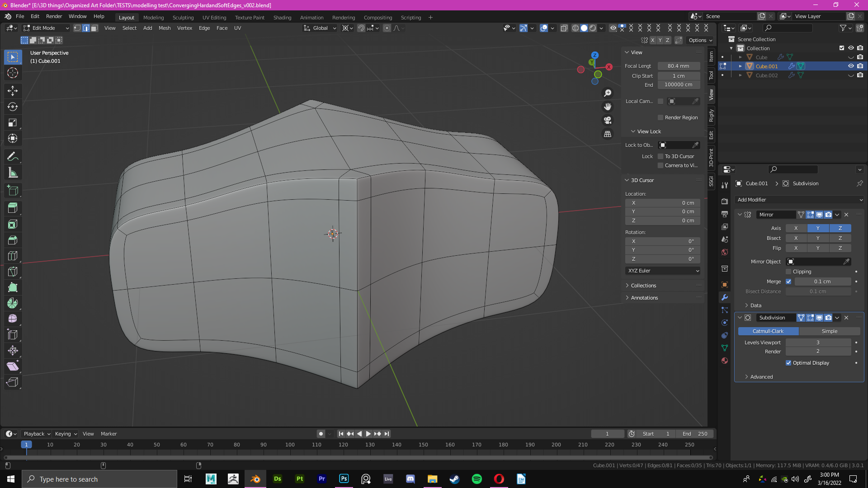Select the Inset Faces tool

[x=13, y=224]
